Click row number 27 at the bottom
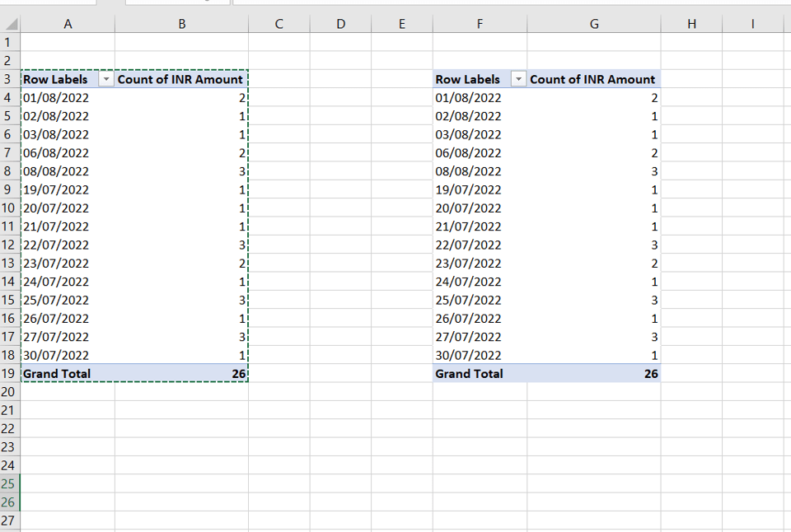 (9, 520)
